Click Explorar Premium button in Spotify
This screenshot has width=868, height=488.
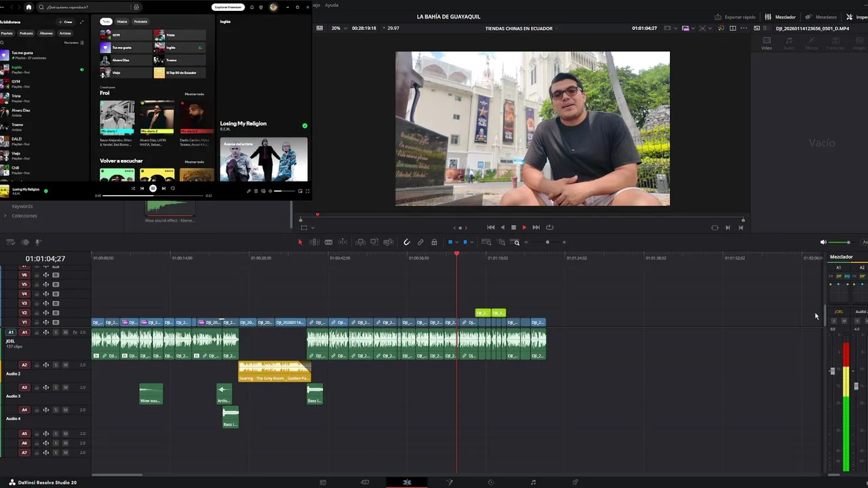pyautogui.click(x=228, y=7)
